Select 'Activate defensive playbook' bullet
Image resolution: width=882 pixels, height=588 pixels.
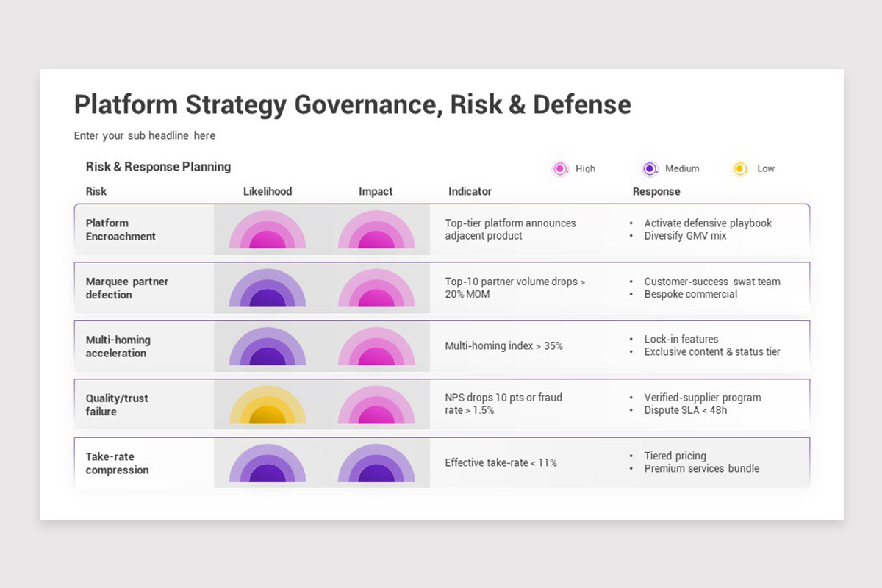point(709,223)
